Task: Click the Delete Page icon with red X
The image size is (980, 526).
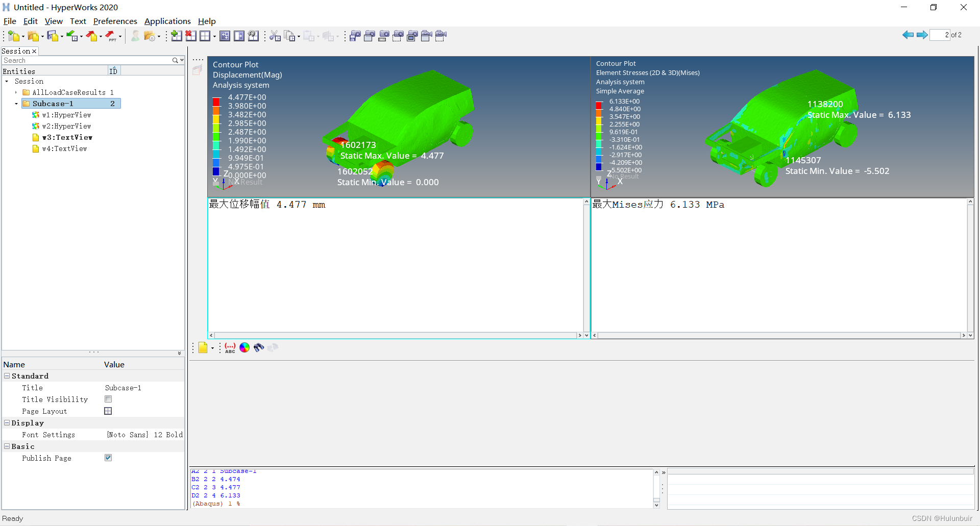Action: tap(191, 36)
